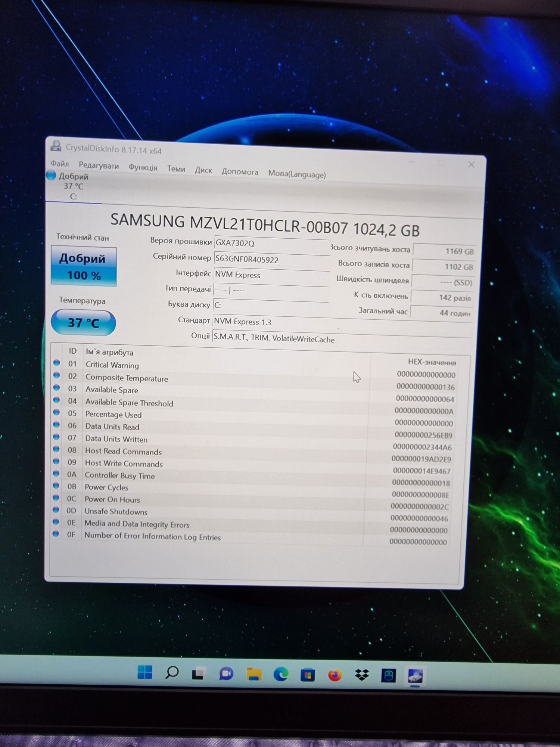Open the Chat taskbar icon
The image size is (560, 747).
pos(226,674)
